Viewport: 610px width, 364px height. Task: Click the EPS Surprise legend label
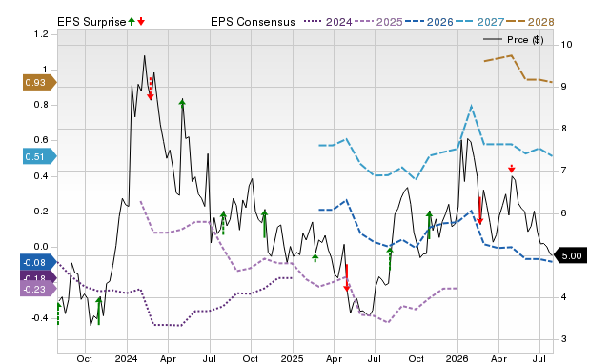click(91, 22)
